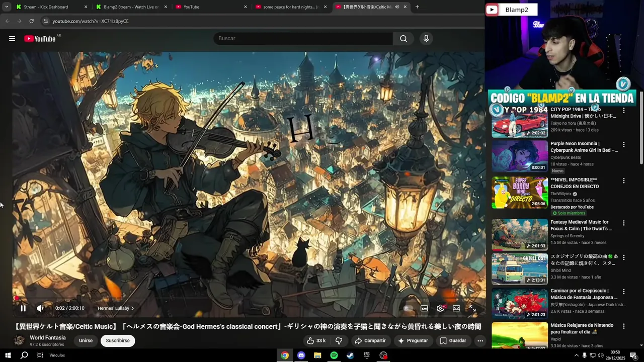Viewport: 644px width, 362px height.
Task: Open Windows taskbar search
Action: pos(24,355)
